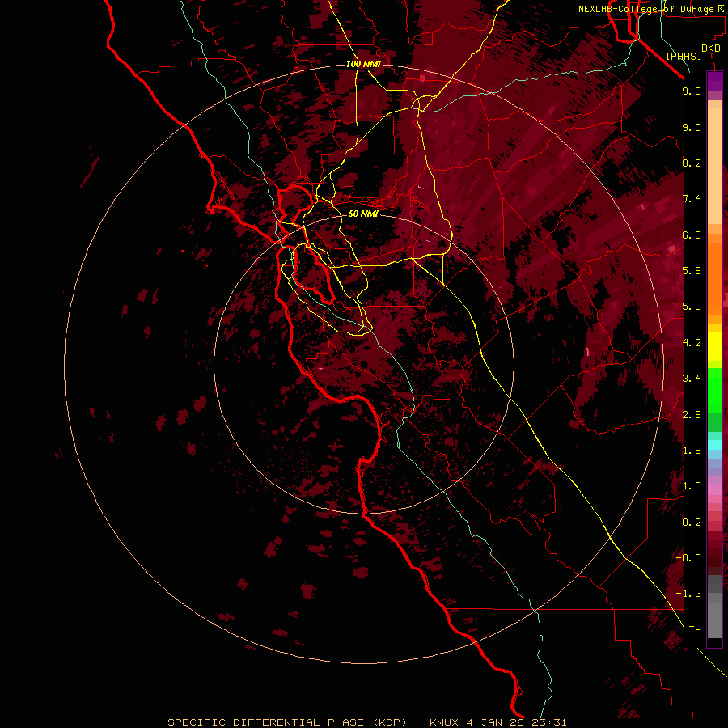Screen dimensions: 728x728
Task: Pick the yellow band of the color bar
Action: [x=714, y=346]
